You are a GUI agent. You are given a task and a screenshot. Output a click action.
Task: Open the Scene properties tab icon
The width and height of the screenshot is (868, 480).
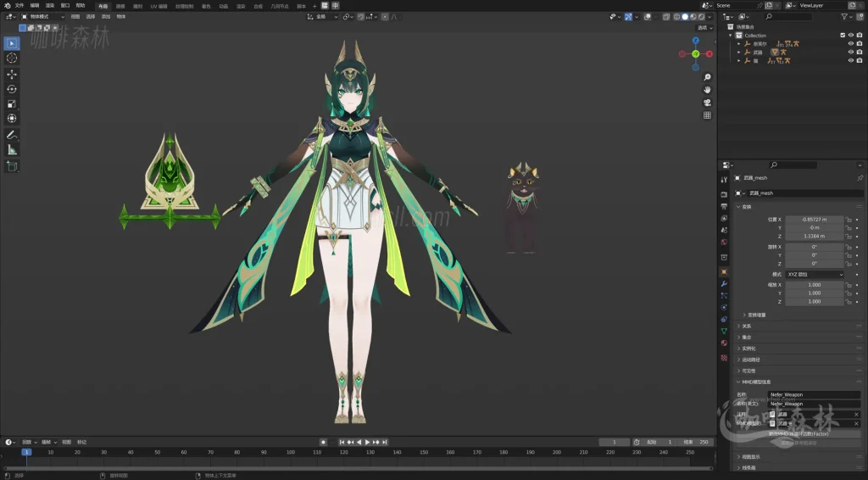[724, 231]
